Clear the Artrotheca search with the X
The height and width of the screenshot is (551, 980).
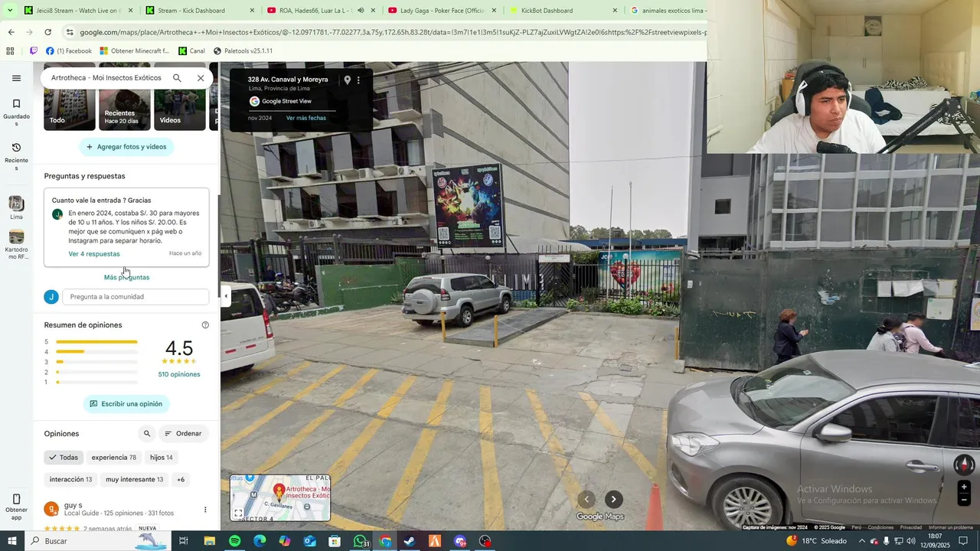201,78
